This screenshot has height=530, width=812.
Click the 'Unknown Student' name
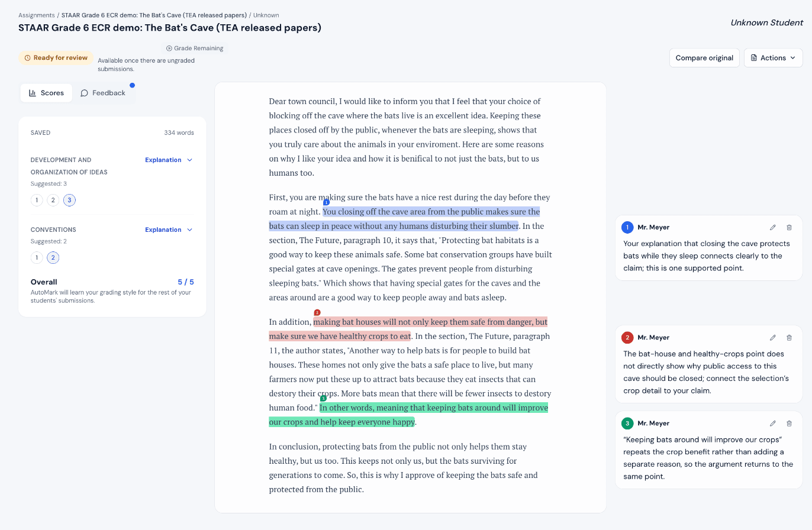coord(766,22)
